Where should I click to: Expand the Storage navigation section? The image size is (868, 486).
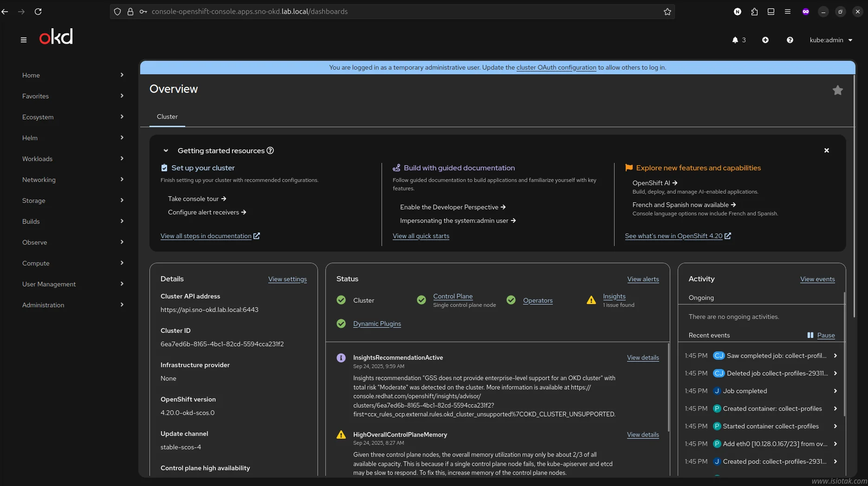click(73, 201)
